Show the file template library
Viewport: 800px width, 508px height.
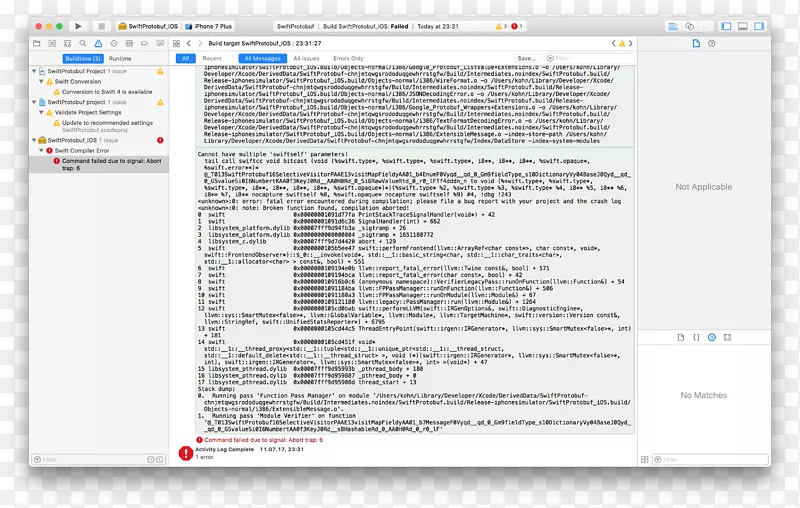coord(681,337)
